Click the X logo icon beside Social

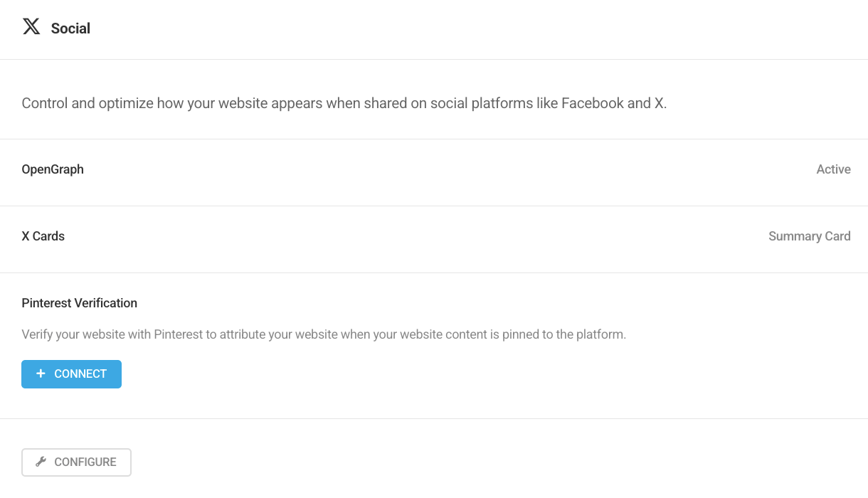pyautogui.click(x=31, y=27)
